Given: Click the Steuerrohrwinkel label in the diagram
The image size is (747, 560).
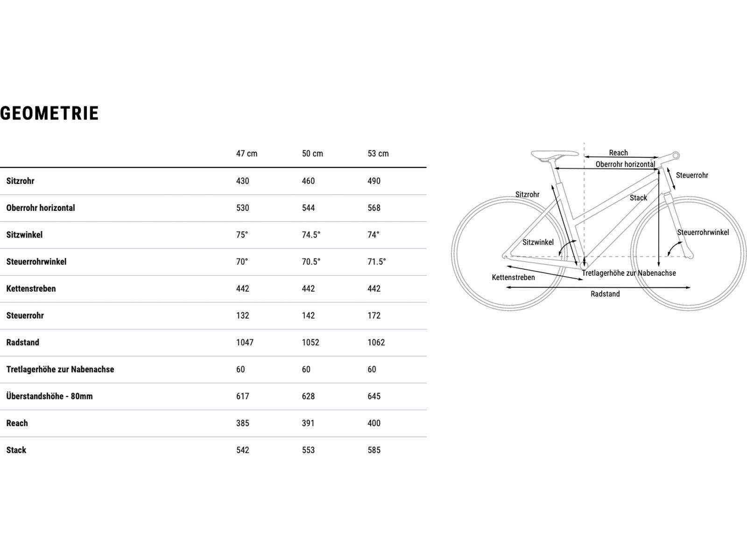Looking at the screenshot, I should coord(703,232).
